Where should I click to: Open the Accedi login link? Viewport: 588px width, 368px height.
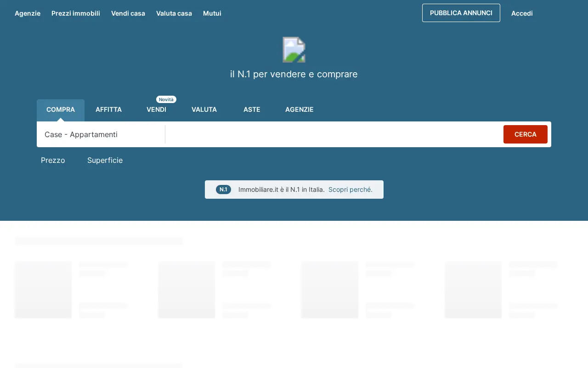point(522,13)
